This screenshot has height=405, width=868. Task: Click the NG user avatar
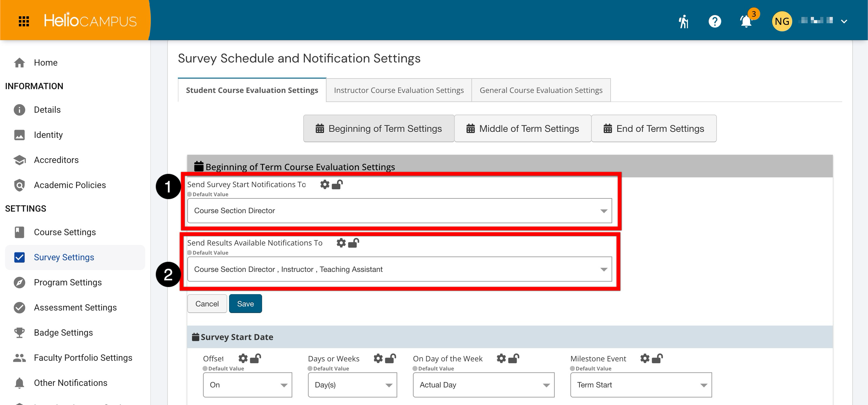pos(782,21)
